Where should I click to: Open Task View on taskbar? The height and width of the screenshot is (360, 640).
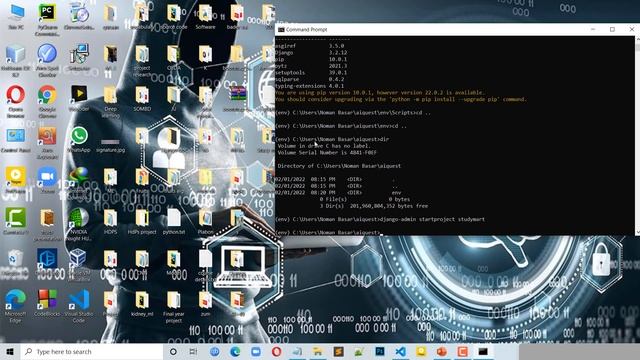coord(193,351)
